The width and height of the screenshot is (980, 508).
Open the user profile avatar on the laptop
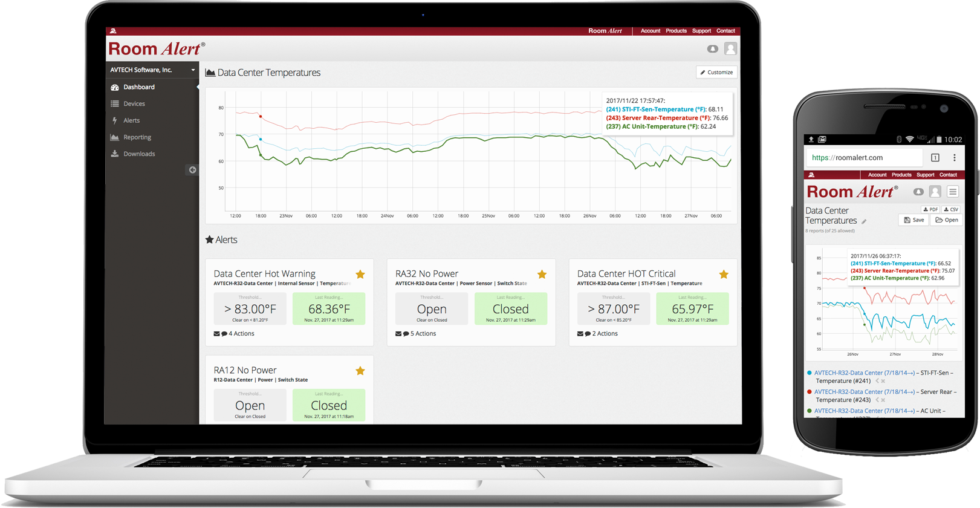730,49
